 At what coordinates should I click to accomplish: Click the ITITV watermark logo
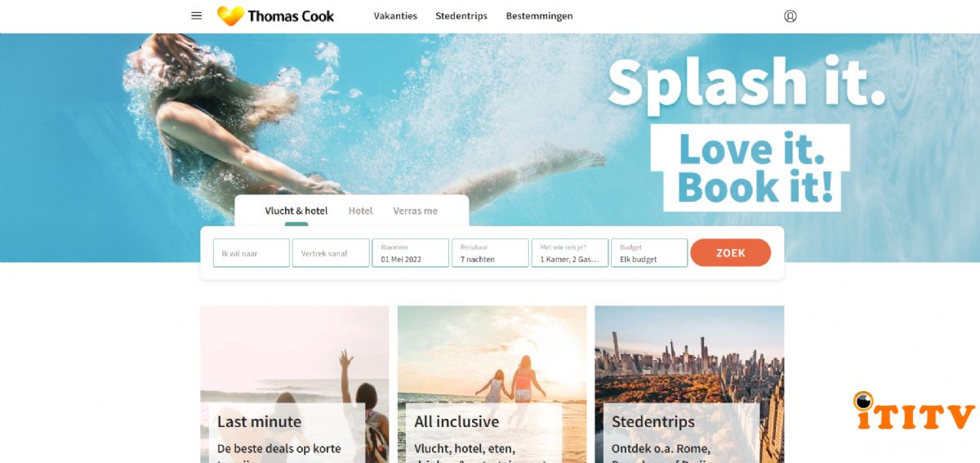point(914,412)
